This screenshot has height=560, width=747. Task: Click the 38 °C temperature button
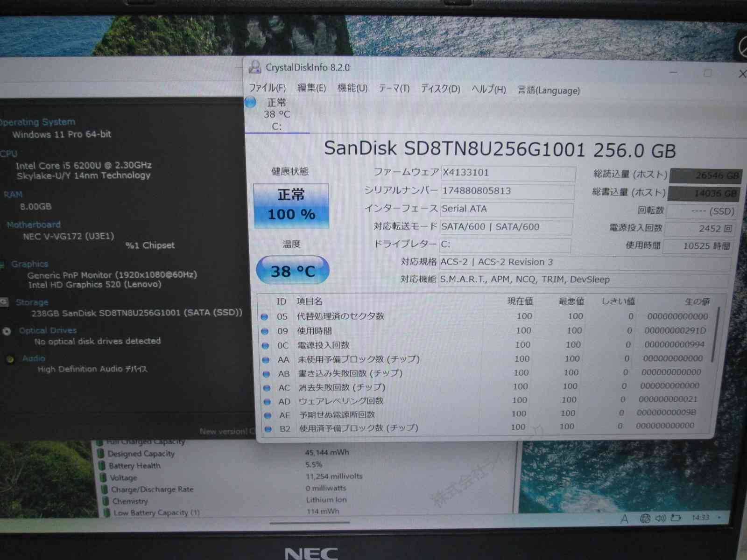(292, 270)
